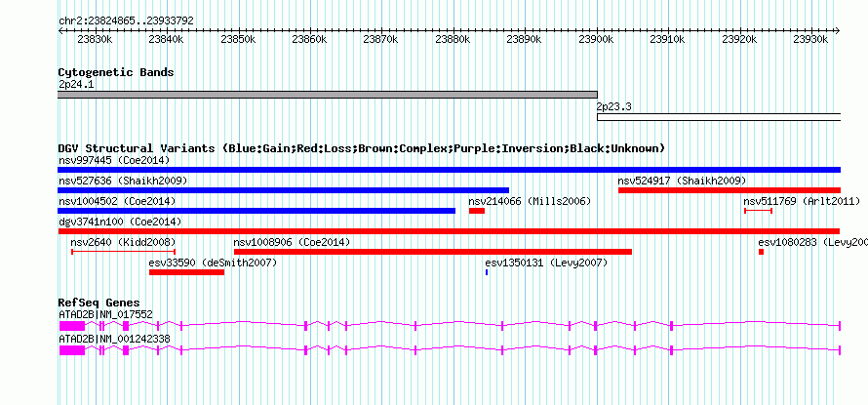Click the 23860k ruler tick label

tap(310, 39)
